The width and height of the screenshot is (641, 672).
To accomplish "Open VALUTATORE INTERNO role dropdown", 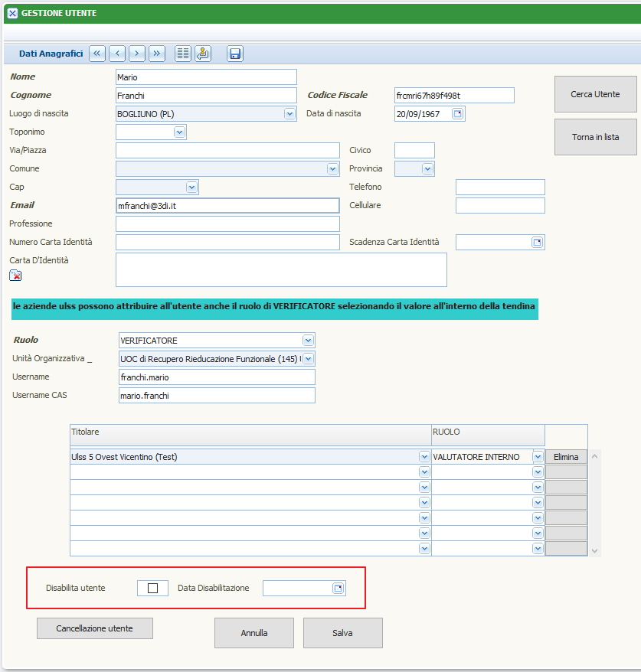I will point(538,457).
